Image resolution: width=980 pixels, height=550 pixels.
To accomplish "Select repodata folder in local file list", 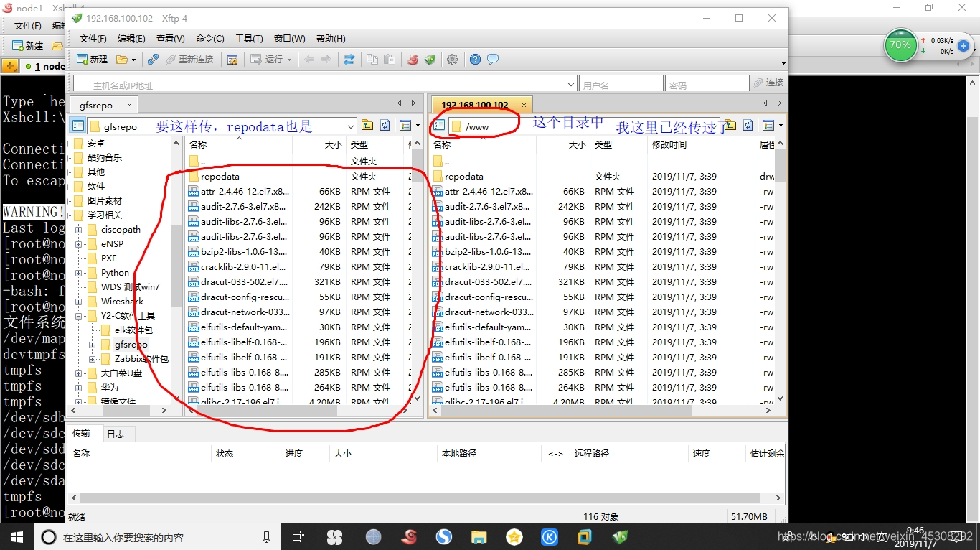I will 220,176.
